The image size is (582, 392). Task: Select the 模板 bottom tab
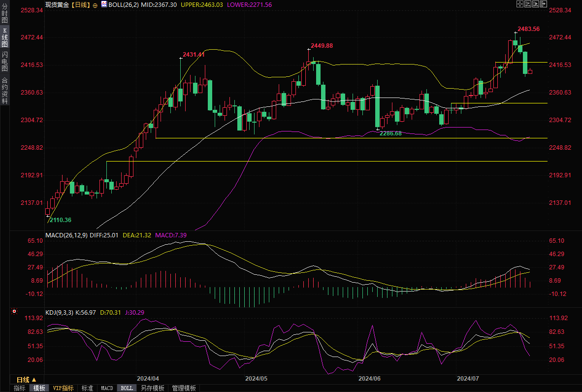[x=39, y=388]
